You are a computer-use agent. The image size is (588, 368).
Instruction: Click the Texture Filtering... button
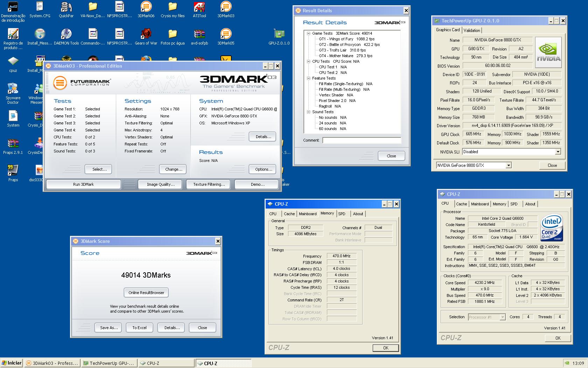(x=209, y=184)
